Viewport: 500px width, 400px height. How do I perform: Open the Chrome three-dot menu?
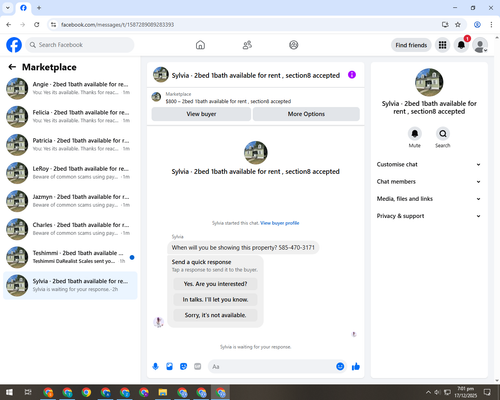(491, 25)
